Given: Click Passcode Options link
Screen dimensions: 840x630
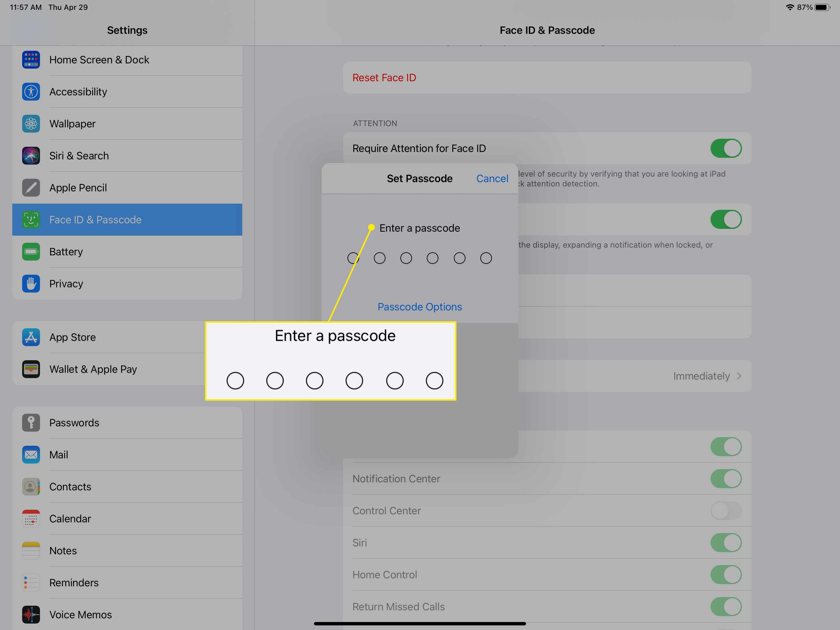Looking at the screenshot, I should point(419,306).
